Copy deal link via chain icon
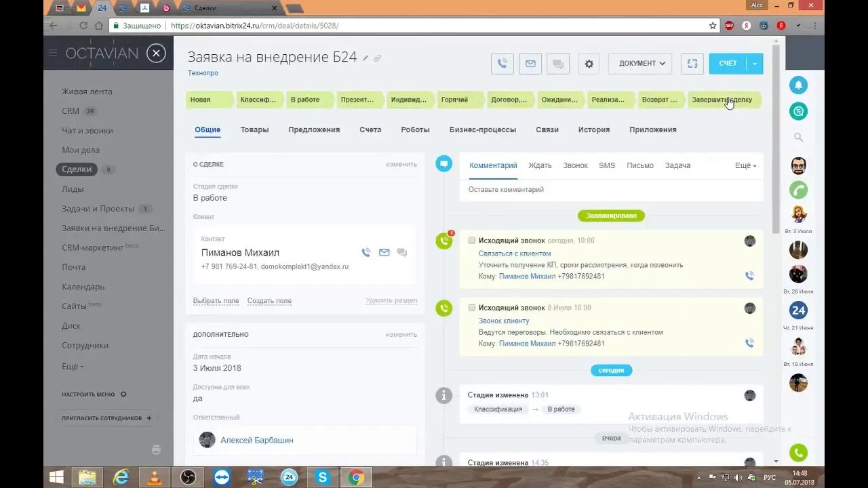The image size is (868, 488). [378, 58]
